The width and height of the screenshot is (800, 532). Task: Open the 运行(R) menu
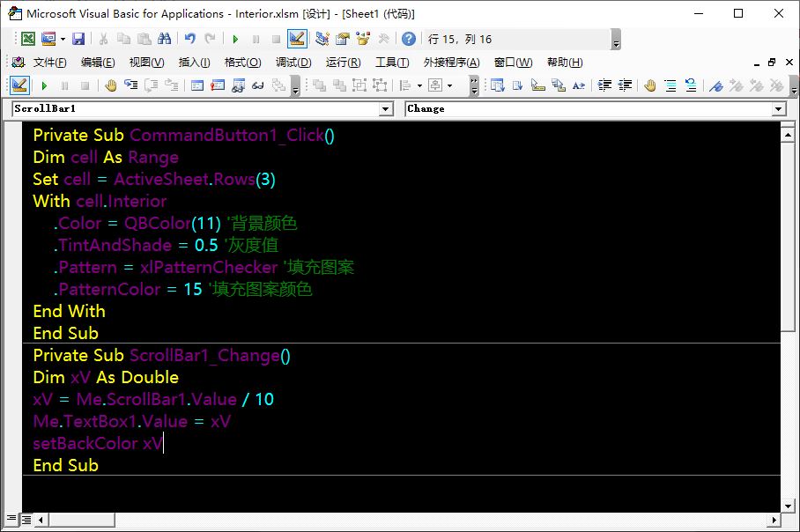click(343, 63)
